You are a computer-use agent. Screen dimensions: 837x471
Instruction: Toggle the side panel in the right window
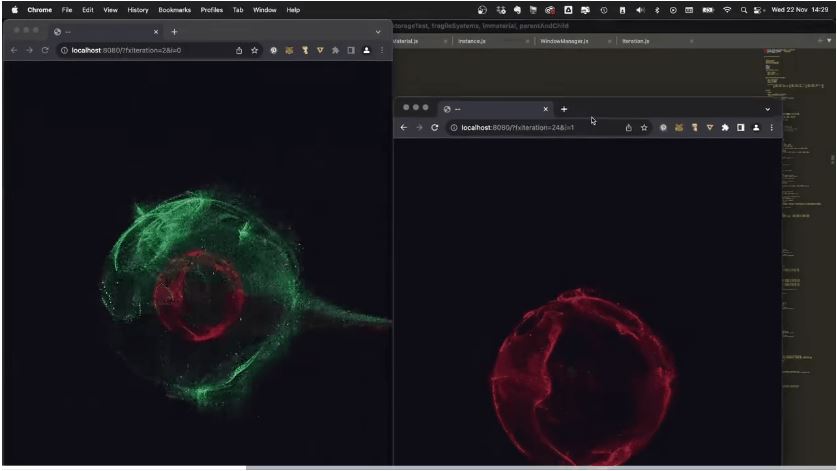pos(740,128)
